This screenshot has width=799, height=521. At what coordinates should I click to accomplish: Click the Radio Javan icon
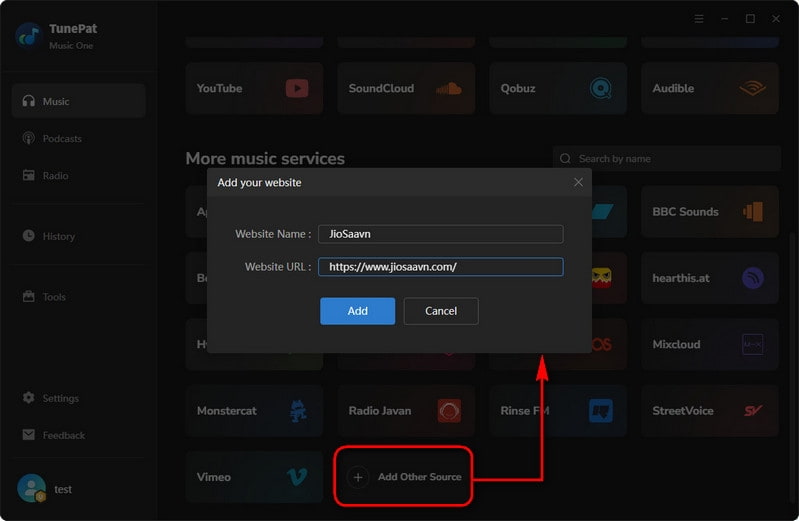449,411
